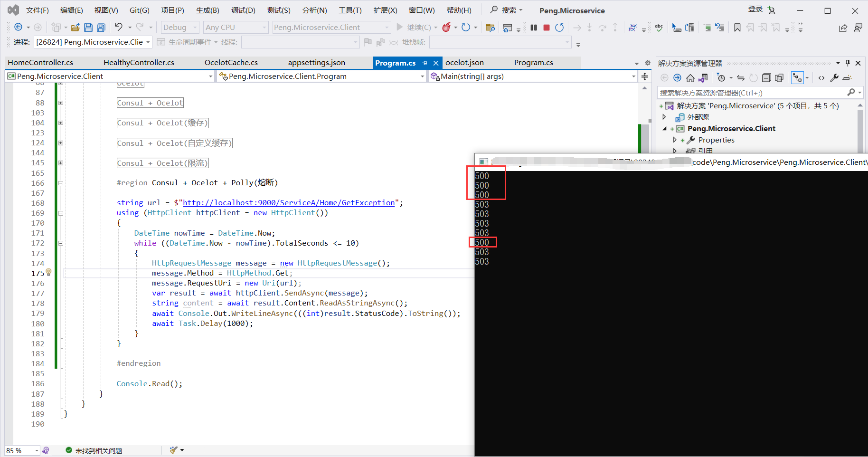Restart the debug session icon
868x457 pixels.
click(x=559, y=28)
